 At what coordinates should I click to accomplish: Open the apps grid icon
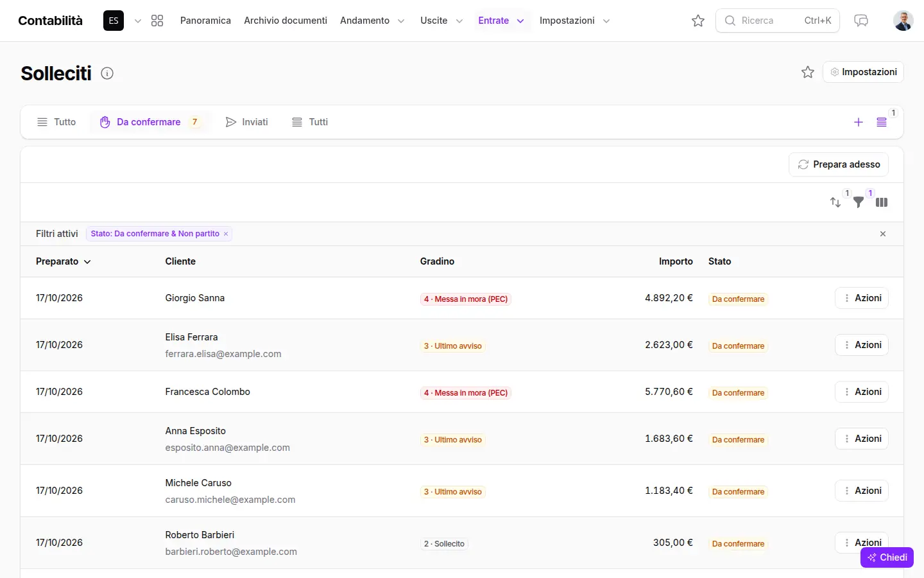(157, 21)
